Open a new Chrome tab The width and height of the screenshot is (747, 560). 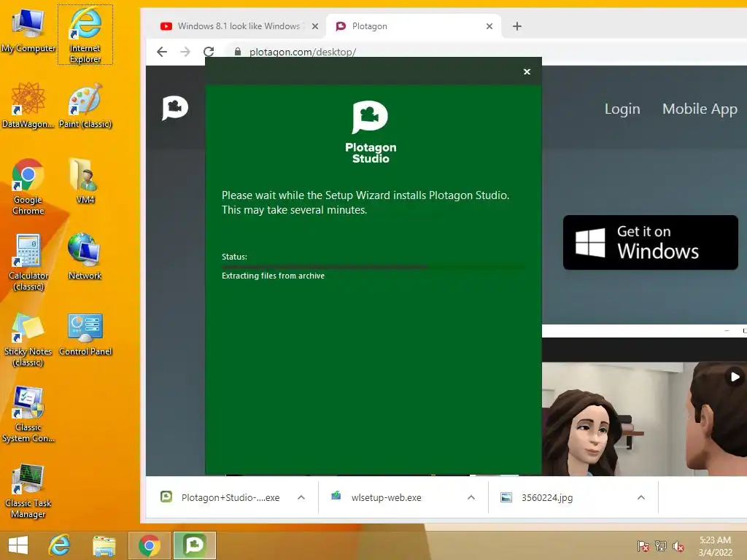click(517, 26)
